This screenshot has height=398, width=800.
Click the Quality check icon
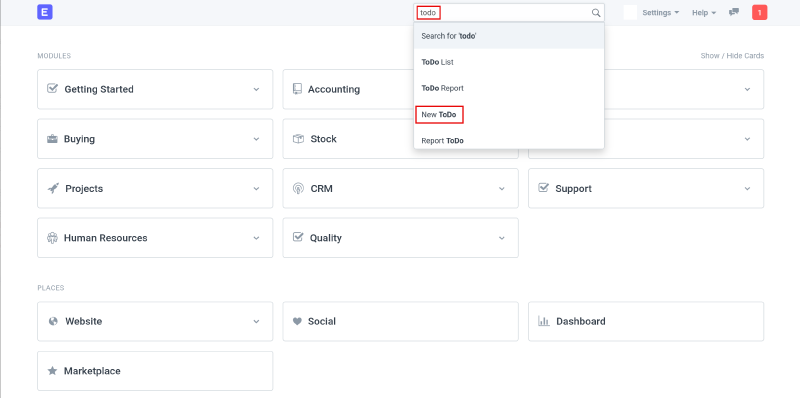pyautogui.click(x=298, y=237)
